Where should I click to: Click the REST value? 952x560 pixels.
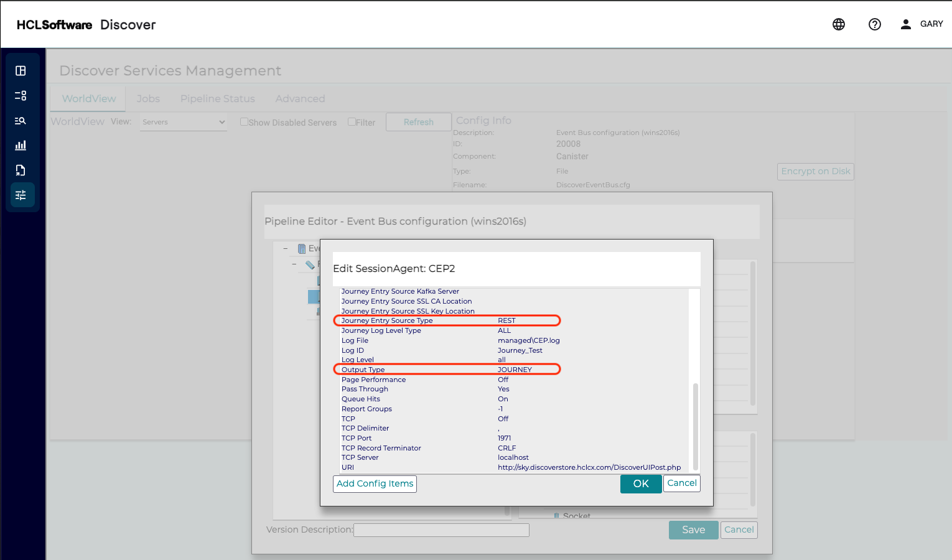pyautogui.click(x=506, y=320)
